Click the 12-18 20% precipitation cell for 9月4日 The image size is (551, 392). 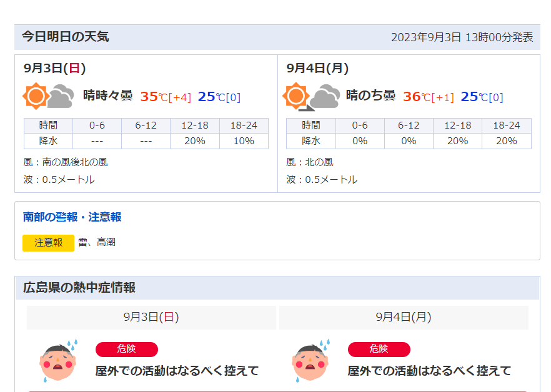click(457, 141)
